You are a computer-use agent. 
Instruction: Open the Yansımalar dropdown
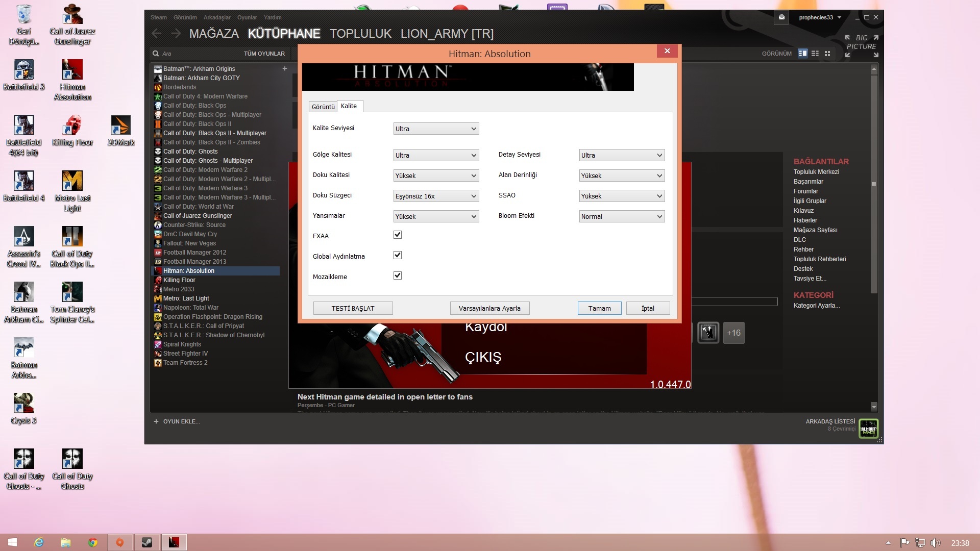[436, 216]
